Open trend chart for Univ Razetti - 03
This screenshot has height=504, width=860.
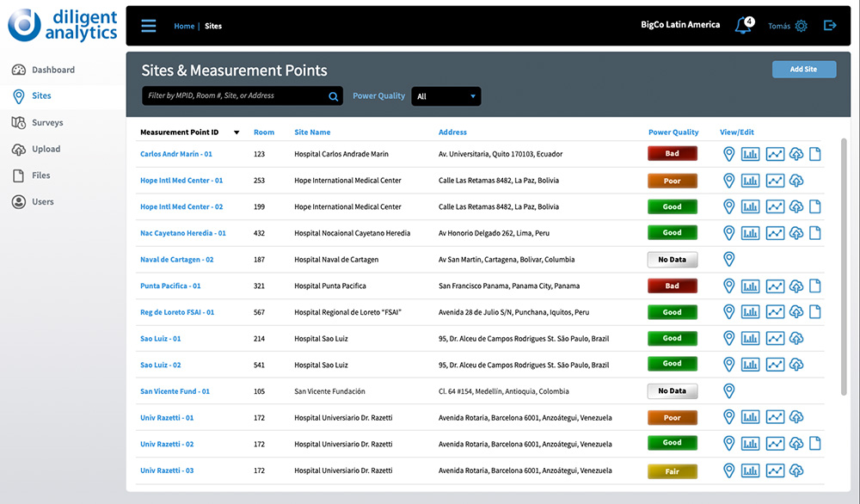tap(775, 470)
